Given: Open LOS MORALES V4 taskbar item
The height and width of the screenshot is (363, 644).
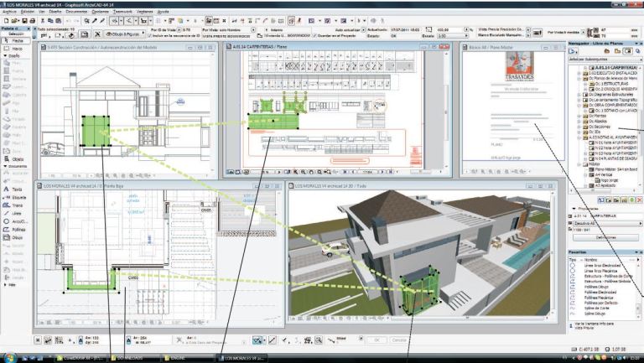Looking at the screenshot, I should (242, 358).
